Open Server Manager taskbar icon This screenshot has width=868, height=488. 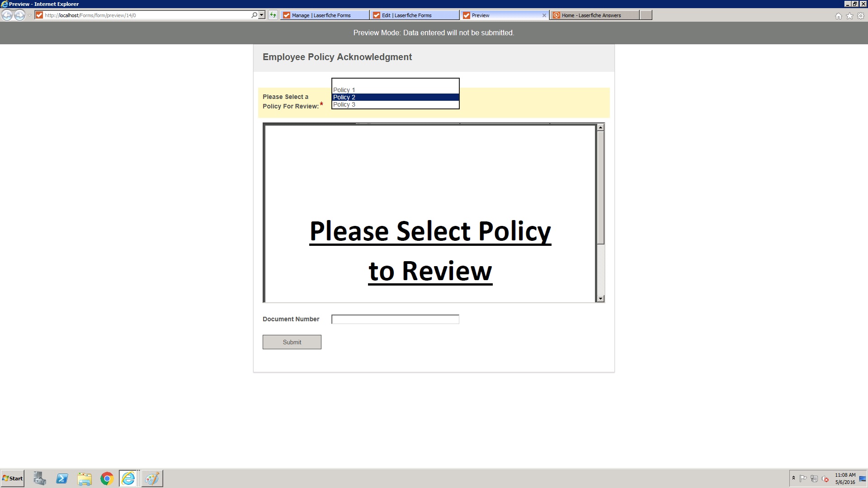40,479
